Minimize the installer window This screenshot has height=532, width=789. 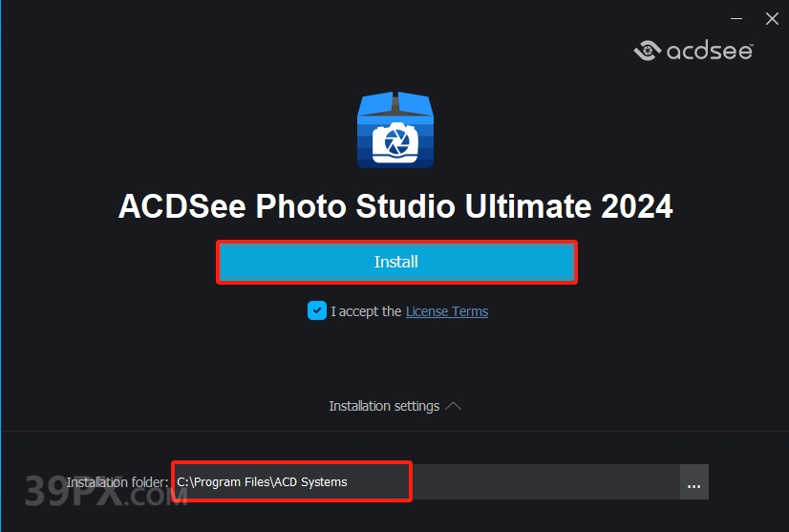736,18
